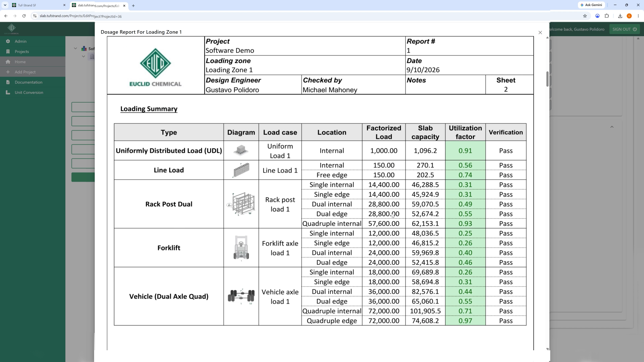Open the profile avatar icon in browser toolbar
The width and height of the screenshot is (644, 362).
pos(629,16)
